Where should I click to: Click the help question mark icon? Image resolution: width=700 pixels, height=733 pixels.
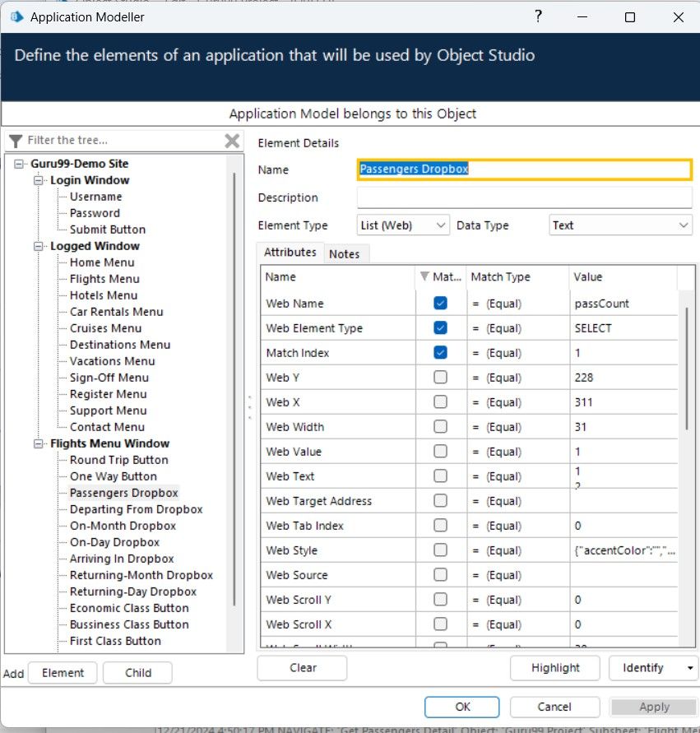point(539,16)
